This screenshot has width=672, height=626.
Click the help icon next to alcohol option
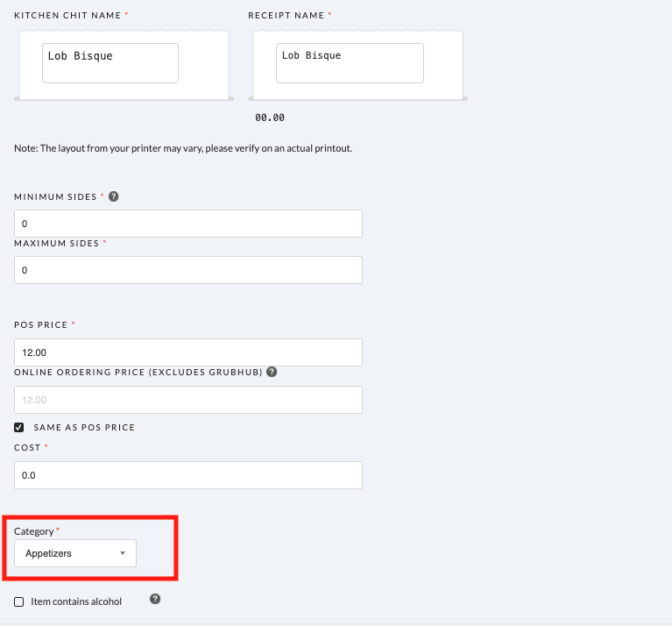[155, 600]
